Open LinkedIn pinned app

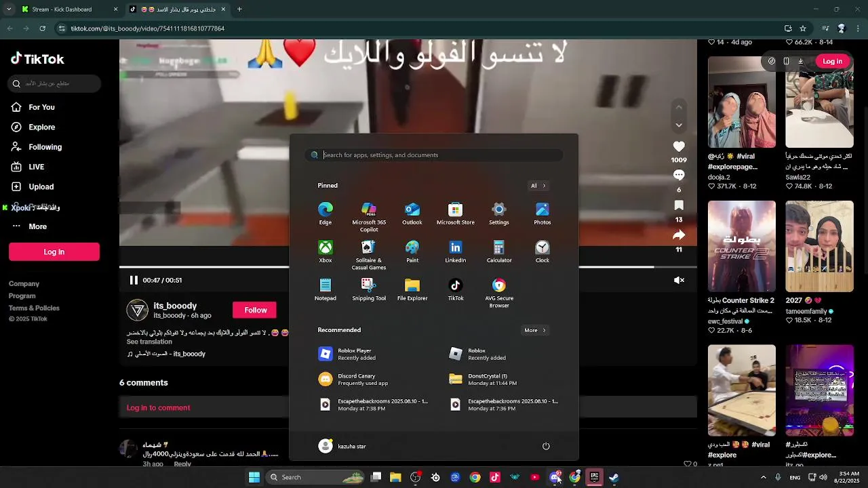456,251
